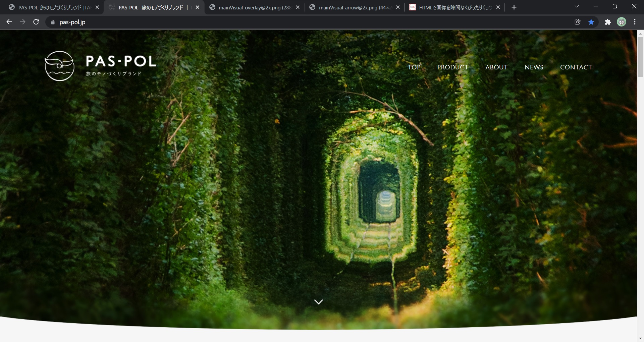Open the NEWS section
The width and height of the screenshot is (644, 342).
[x=534, y=67]
